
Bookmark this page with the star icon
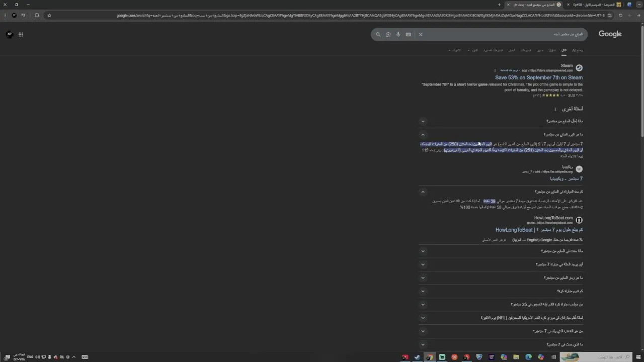(x=49, y=16)
